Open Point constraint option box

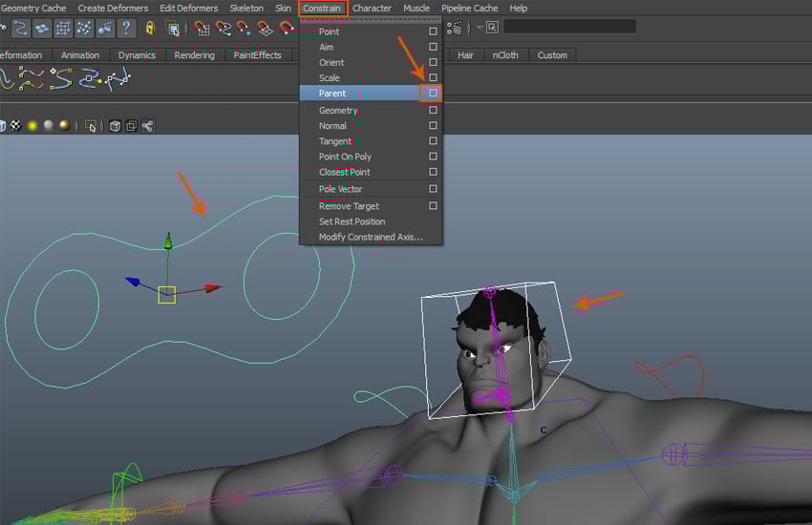(x=433, y=32)
